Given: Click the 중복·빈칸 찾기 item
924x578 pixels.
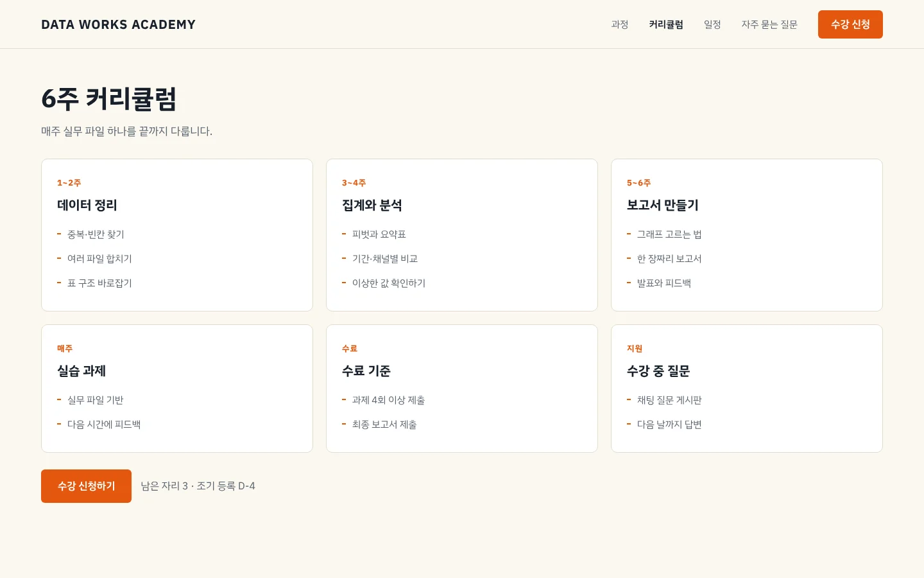Looking at the screenshot, I should pos(96,234).
